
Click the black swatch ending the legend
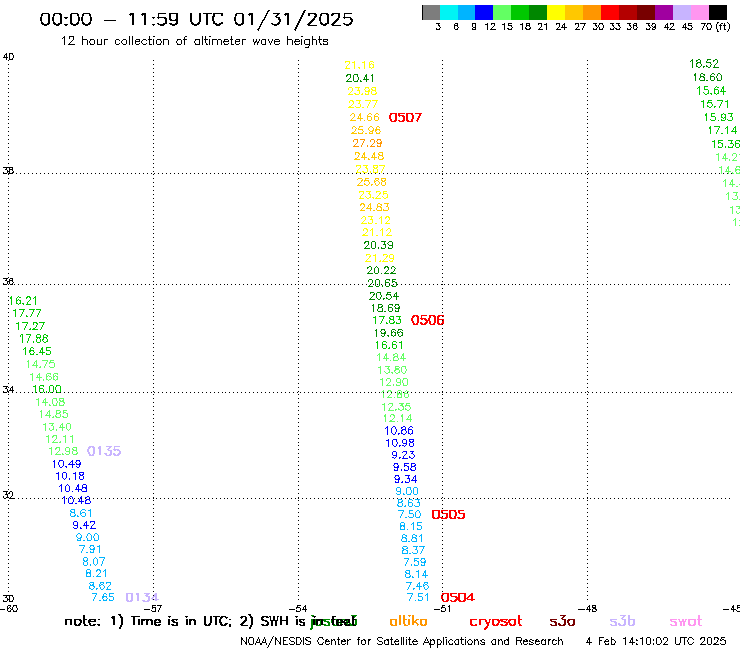coord(717,13)
